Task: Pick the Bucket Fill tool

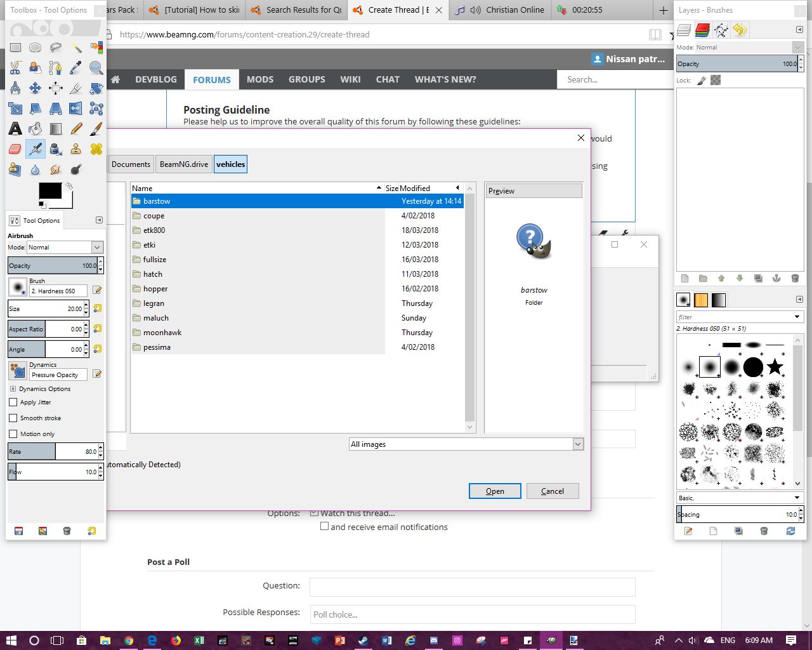Action: tap(36, 129)
